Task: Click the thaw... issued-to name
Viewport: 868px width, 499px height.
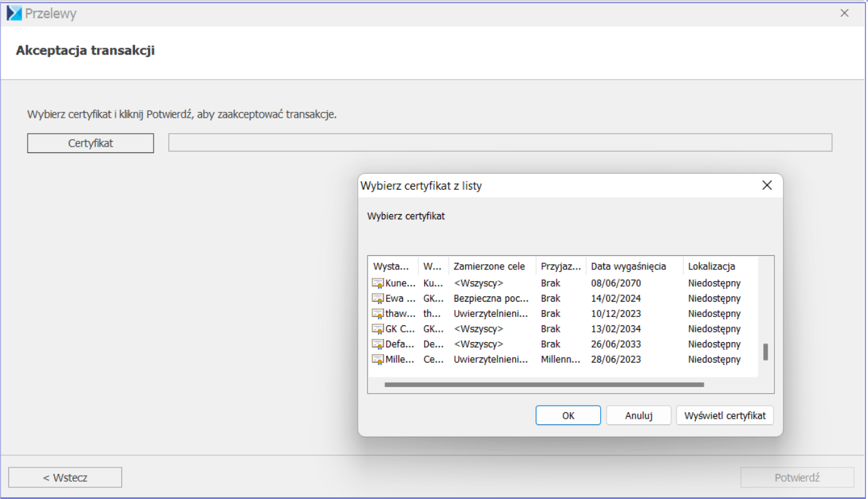Action: (x=400, y=314)
